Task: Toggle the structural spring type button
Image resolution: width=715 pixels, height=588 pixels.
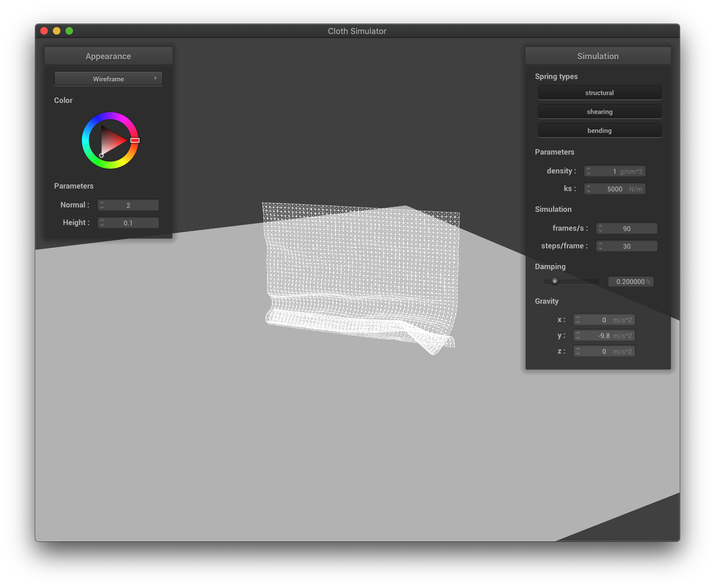Action: [599, 93]
